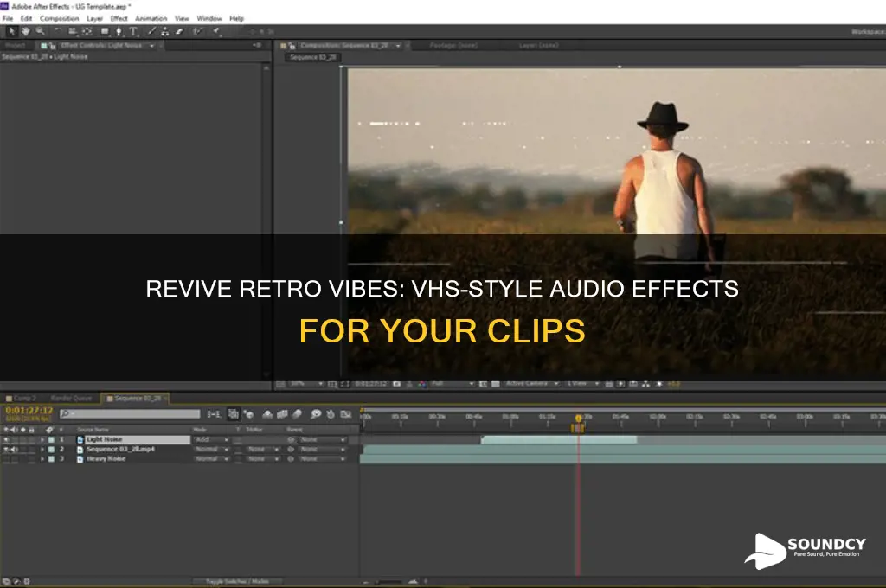Expand the Sequence 03_28.mp4 layer properties
886x588 pixels.
pos(42,450)
